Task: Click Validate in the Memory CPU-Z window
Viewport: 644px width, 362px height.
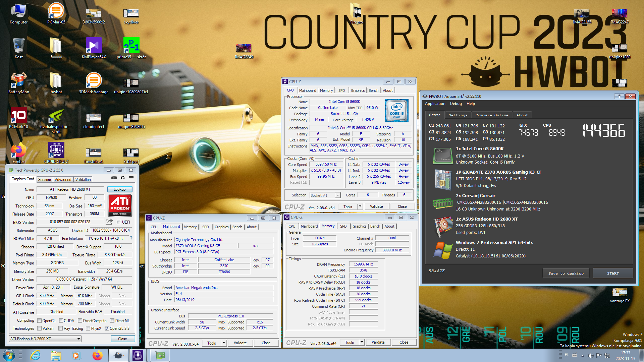Action: [x=378, y=342]
